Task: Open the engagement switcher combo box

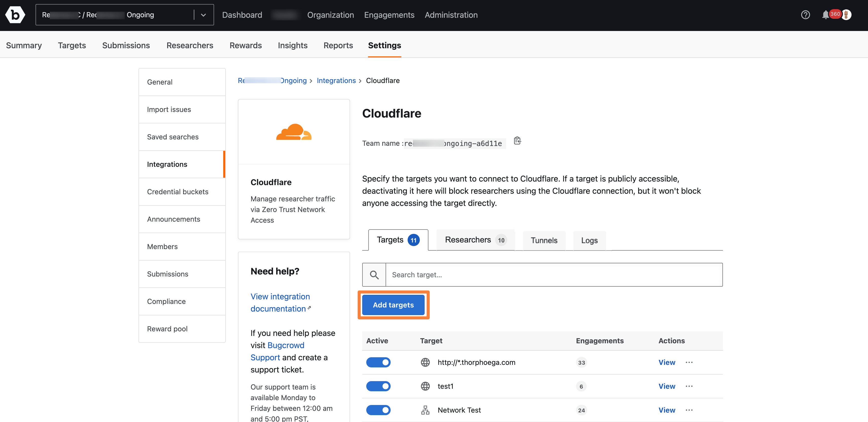Action: coord(125,15)
